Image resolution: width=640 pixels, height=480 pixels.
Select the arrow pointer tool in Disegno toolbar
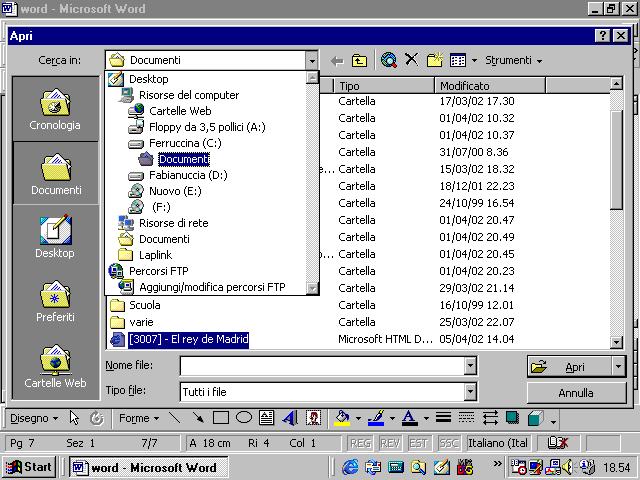[x=74, y=418]
